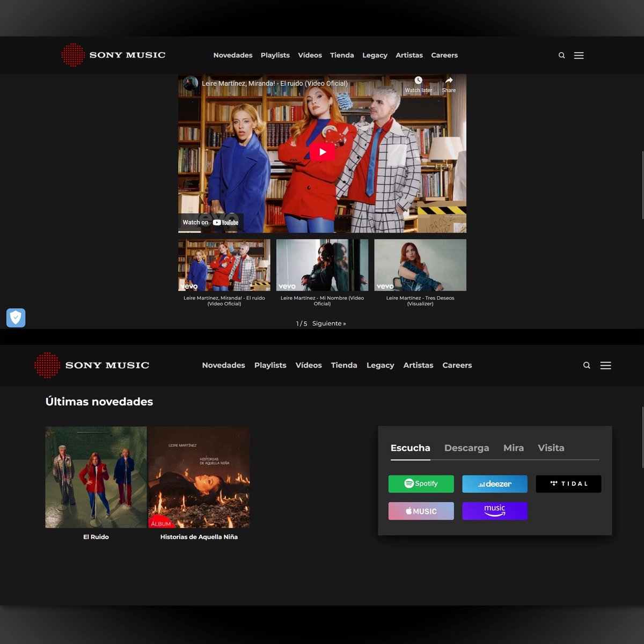This screenshot has width=644, height=644.
Task: Click Watch on YouTube button
Action: click(210, 222)
